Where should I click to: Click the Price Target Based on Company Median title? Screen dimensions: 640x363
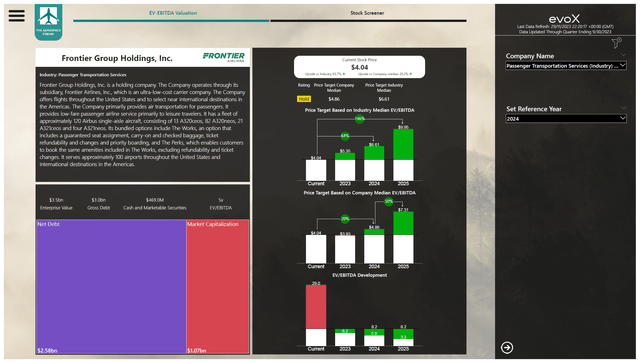pyautogui.click(x=360, y=193)
